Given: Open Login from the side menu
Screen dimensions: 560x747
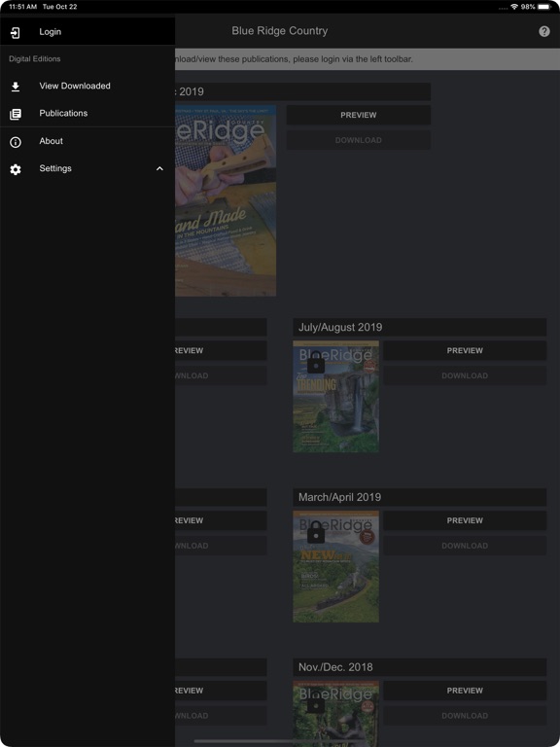Looking at the screenshot, I should 87,32.
